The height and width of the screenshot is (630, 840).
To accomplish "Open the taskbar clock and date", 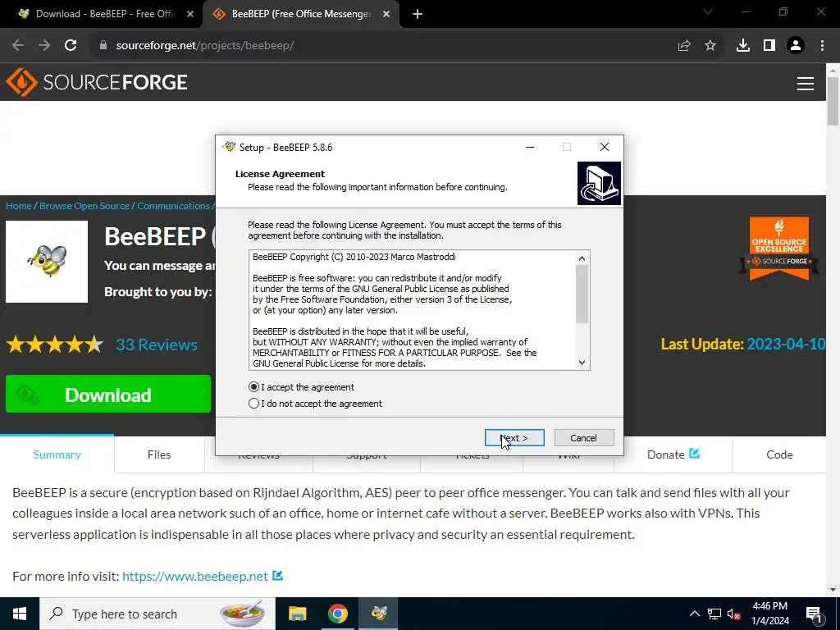I will 770,614.
